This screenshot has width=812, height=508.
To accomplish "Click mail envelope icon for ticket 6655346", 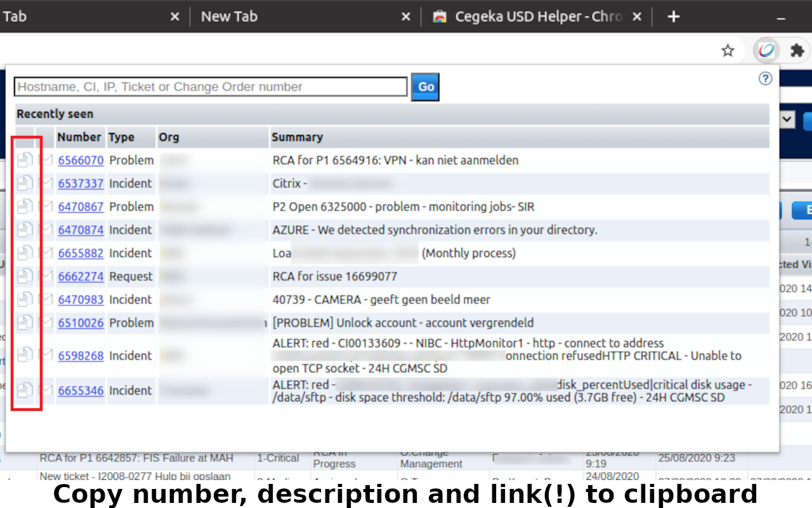I will [46, 390].
